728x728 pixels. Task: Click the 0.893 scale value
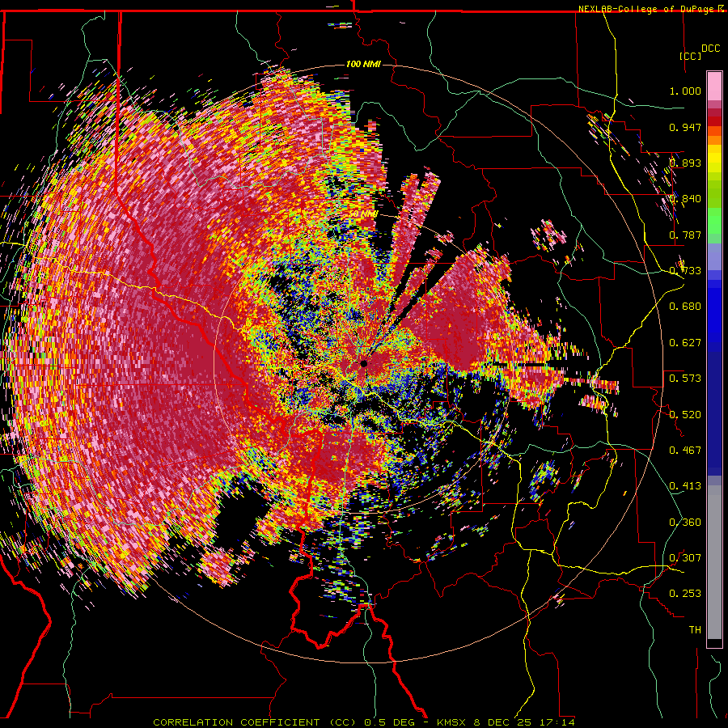coord(685,163)
